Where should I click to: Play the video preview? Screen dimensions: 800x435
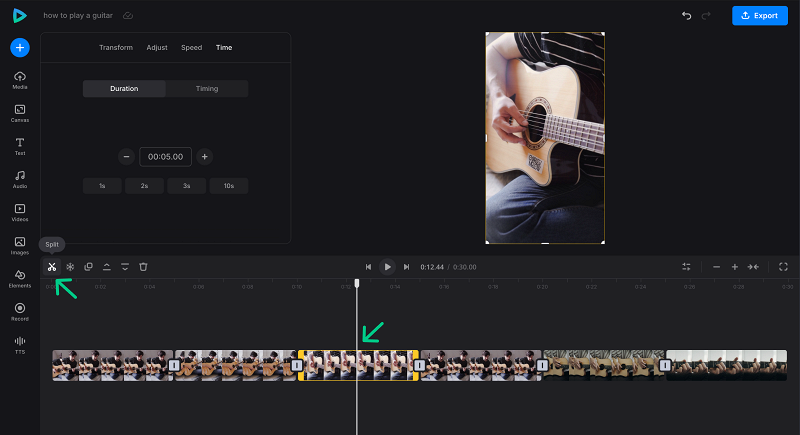click(387, 267)
